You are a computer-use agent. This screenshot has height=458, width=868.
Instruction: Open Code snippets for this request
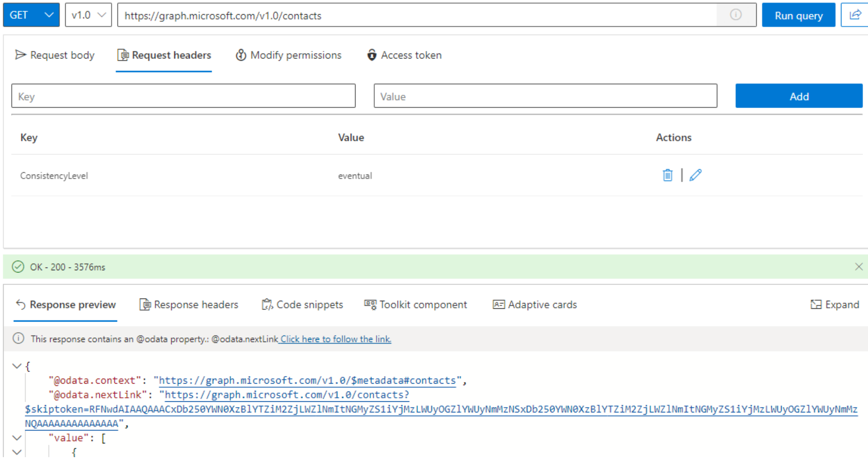coord(302,304)
